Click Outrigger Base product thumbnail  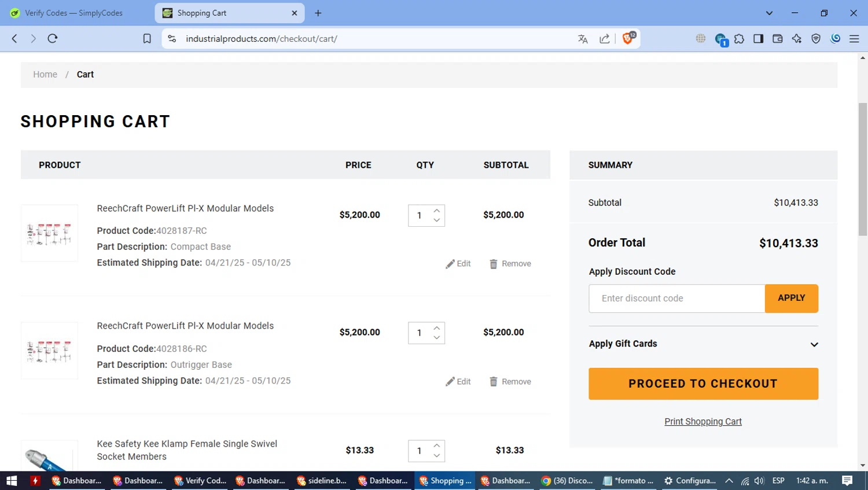49,351
